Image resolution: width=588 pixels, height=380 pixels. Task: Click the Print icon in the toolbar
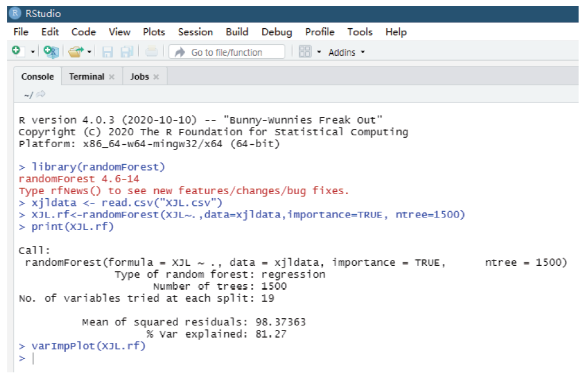(152, 51)
